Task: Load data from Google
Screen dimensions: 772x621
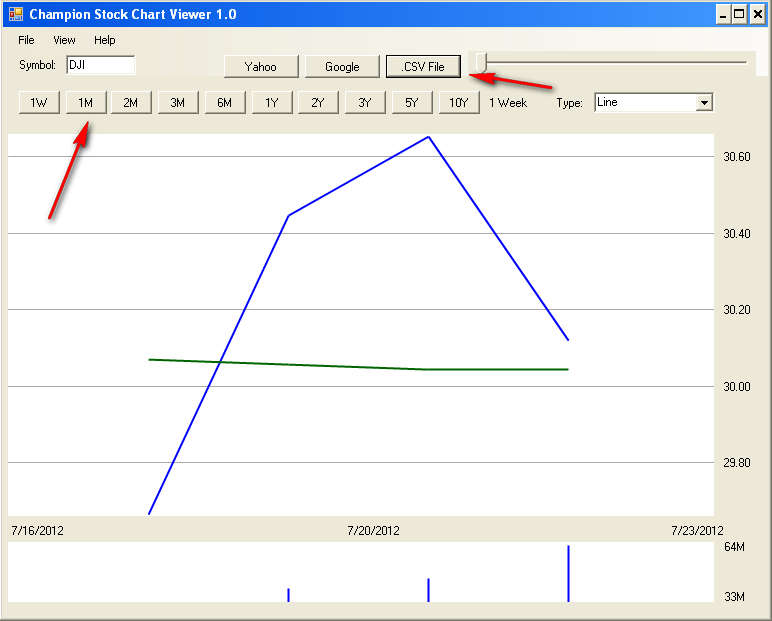Action: point(342,66)
